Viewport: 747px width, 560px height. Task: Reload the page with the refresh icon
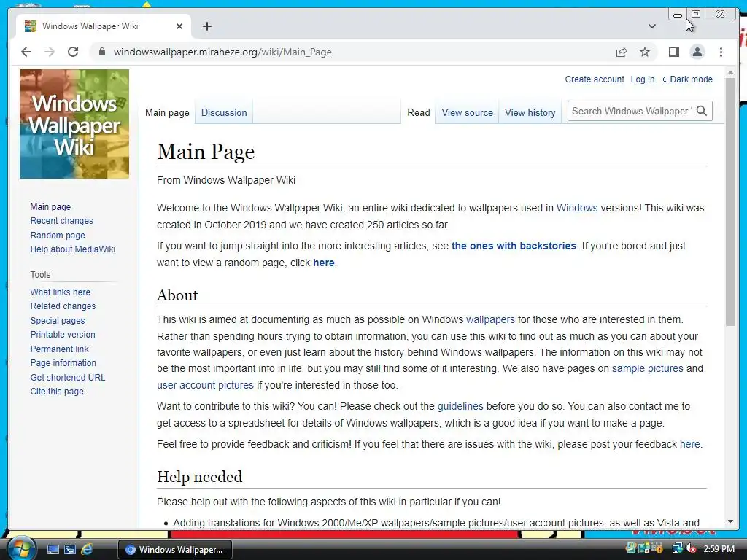[x=73, y=52]
